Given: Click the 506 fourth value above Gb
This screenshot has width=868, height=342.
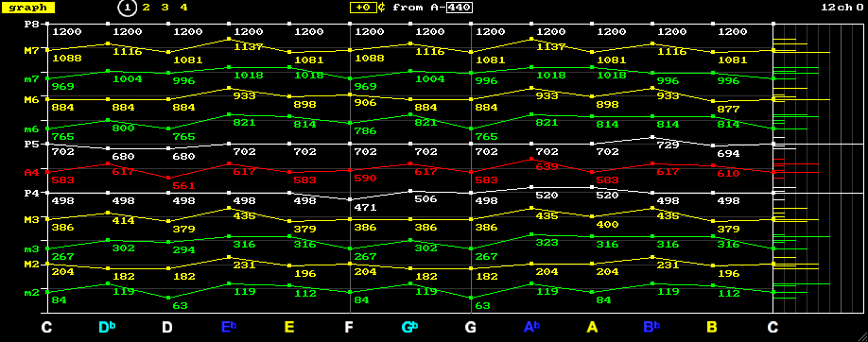Looking at the screenshot, I should [x=425, y=198].
